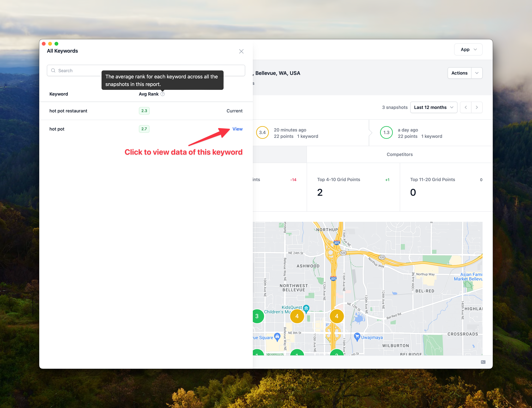Viewport: 532px width, 408px height.
Task: Go to previous snapshots page arrow
Action: [466, 107]
